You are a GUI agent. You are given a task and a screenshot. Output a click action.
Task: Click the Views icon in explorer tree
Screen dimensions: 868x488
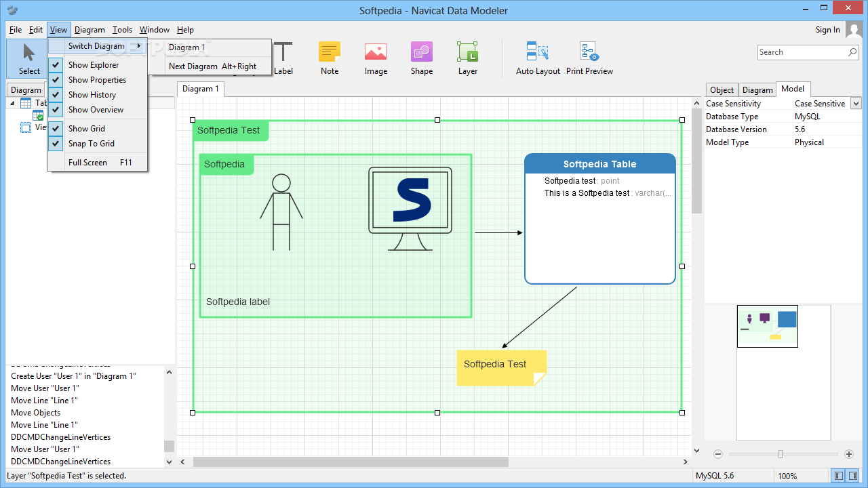tap(26, 127)
